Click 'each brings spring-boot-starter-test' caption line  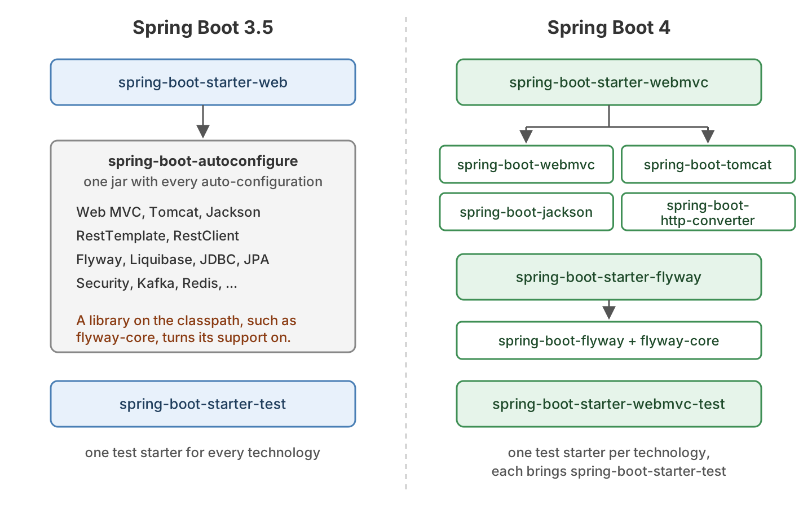(x=608, y=471)
